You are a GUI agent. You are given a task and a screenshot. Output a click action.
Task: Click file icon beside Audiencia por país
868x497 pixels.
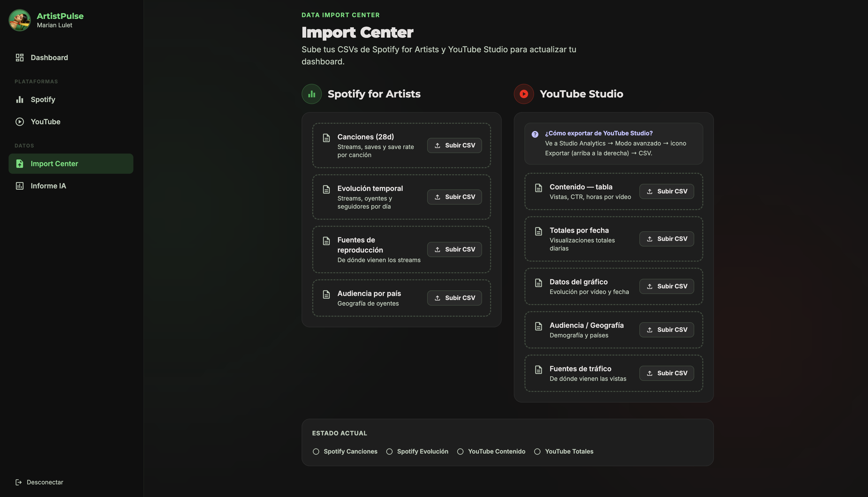point(326,294)
